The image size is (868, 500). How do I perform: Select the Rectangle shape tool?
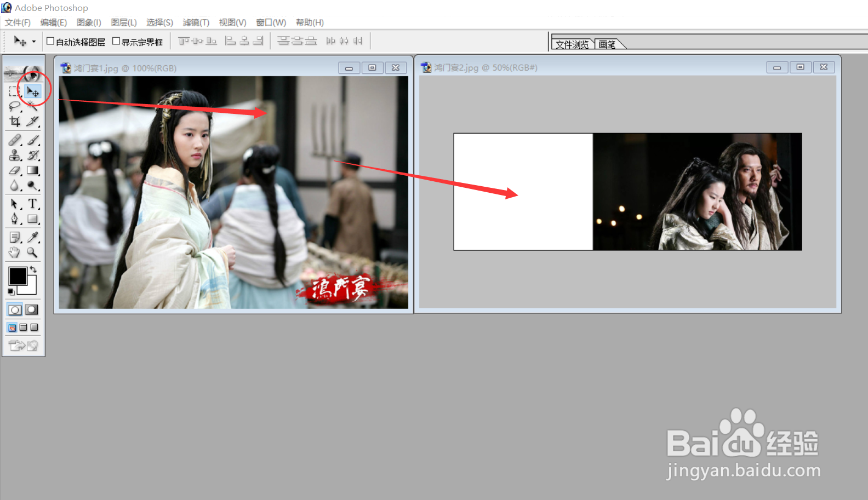(x=33, y=219)
